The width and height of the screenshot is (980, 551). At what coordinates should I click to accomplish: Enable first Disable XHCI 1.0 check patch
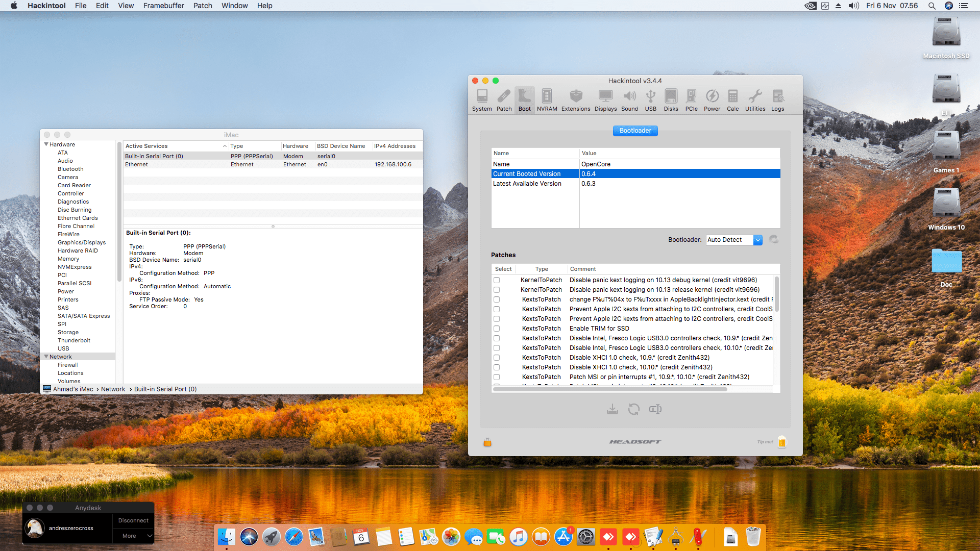pos(497,358)
